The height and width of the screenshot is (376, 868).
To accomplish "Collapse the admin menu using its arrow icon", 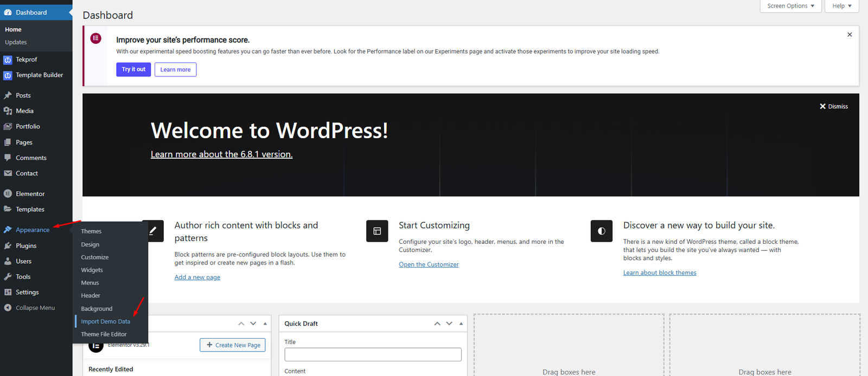I will [x=8, y=308].
